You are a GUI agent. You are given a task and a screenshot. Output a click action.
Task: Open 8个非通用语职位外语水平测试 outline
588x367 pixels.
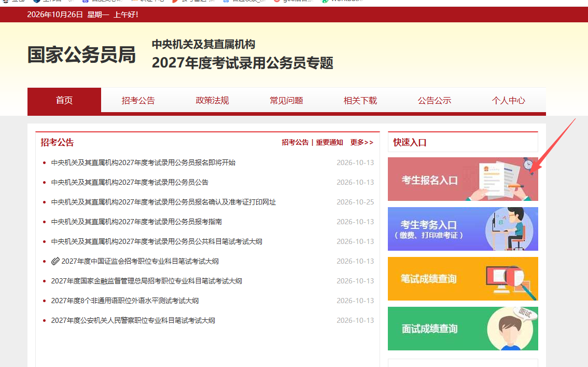click(125, 301)
